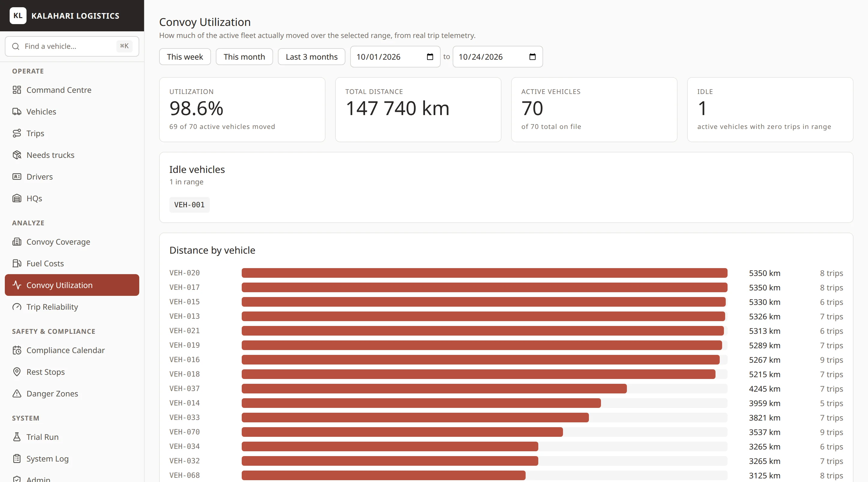Select the Last 3 months range
The image size is (868, 482).
coord(311,57)
